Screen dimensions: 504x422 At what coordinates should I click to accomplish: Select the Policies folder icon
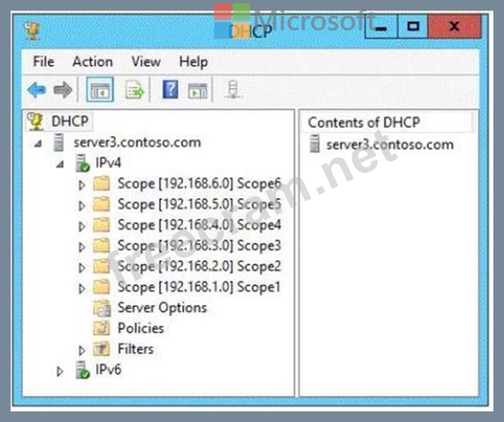tap(101, 328)
